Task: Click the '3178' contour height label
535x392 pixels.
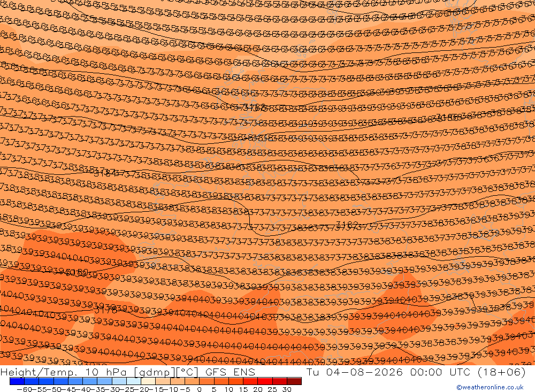Action: [x=105, y=310]
